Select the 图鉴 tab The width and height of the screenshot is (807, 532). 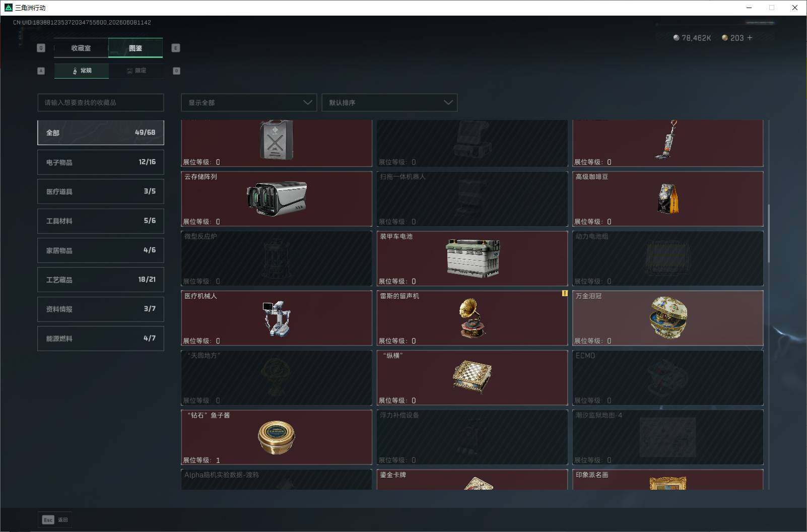136,48
